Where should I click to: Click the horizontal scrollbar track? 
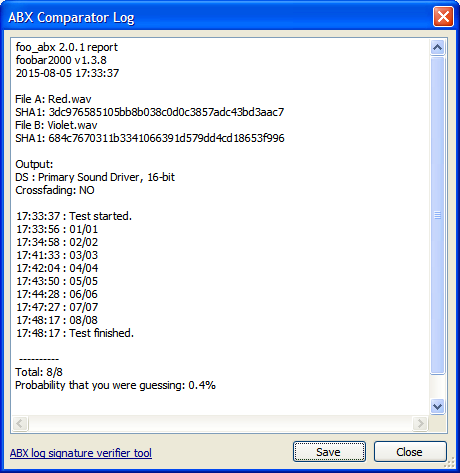tap(220, 424)
